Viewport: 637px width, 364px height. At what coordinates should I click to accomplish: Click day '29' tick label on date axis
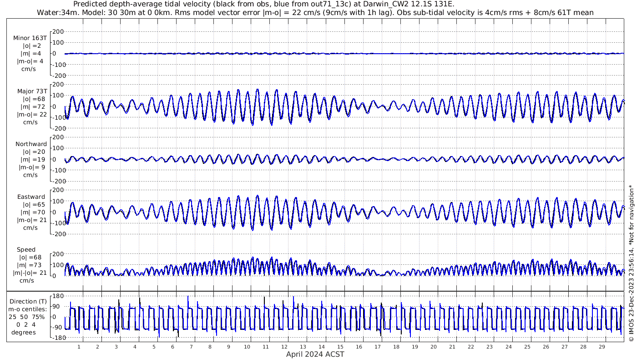602,347
